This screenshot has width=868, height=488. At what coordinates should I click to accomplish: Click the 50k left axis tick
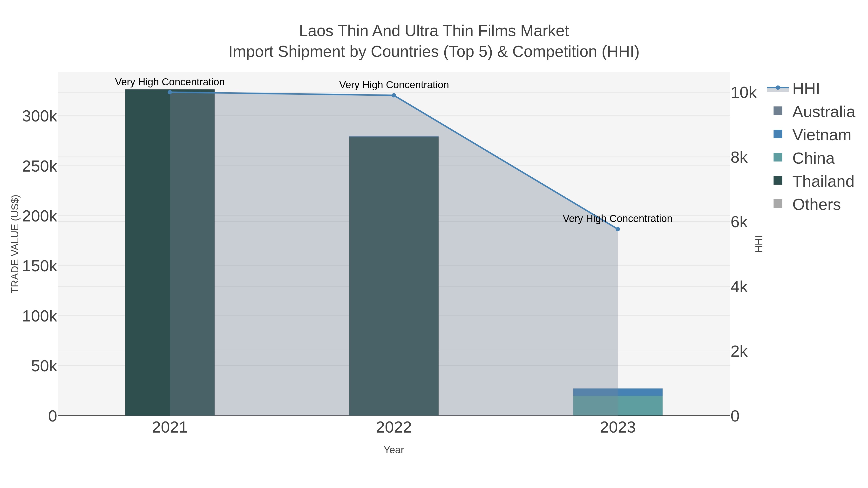click(44, 366)
